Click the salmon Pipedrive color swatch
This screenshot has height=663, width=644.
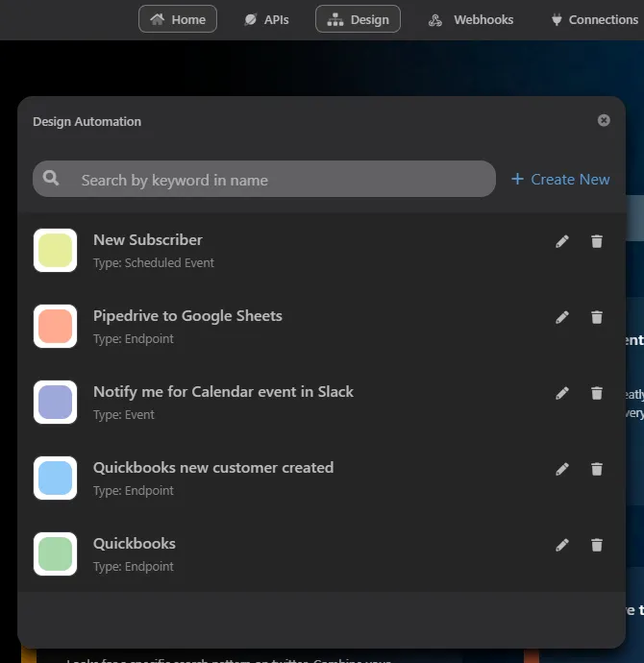point(56,327)
